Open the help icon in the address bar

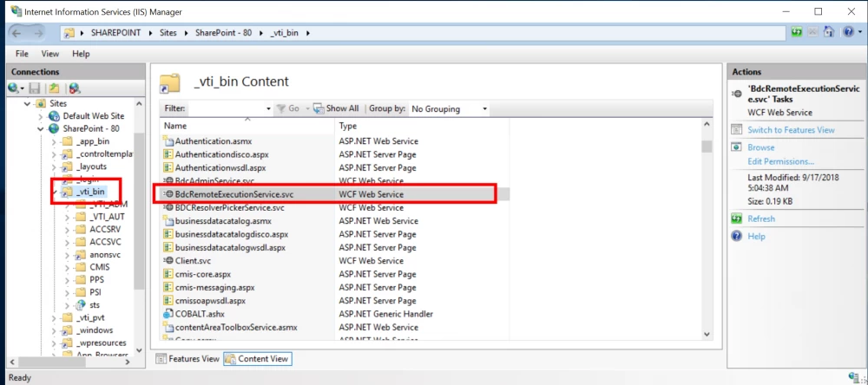(x=848, y=32)
